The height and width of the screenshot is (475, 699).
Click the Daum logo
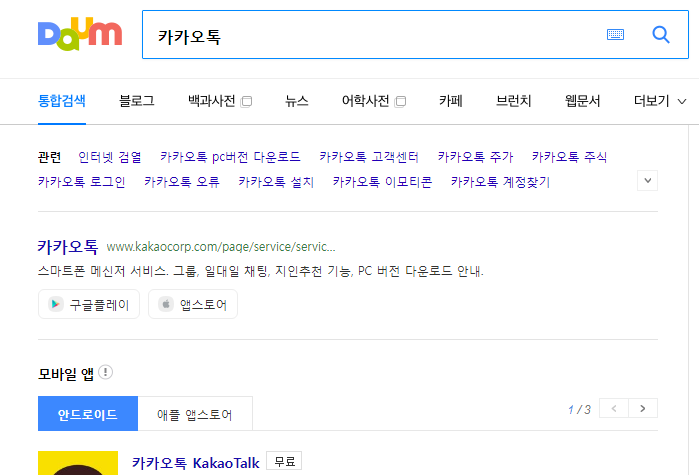pyautogui.click(x=80, y=34)
